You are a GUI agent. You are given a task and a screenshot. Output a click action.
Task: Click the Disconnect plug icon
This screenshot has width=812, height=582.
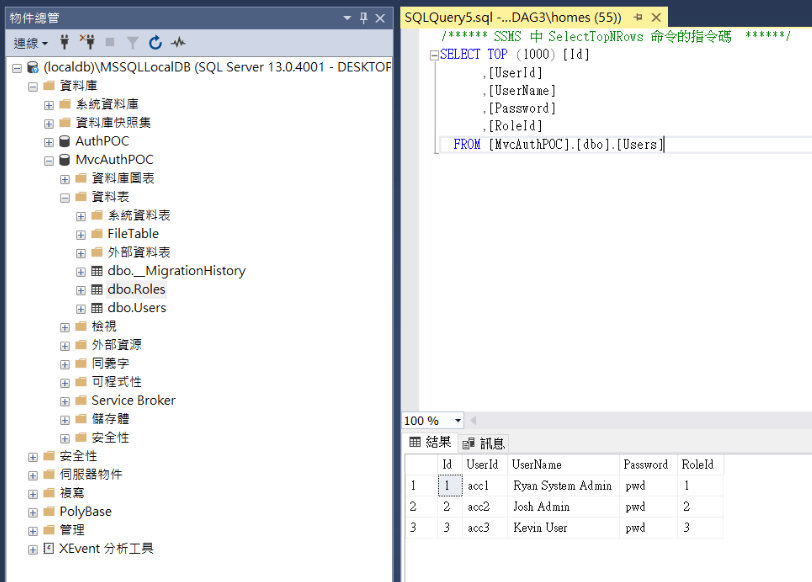(86, 43)
